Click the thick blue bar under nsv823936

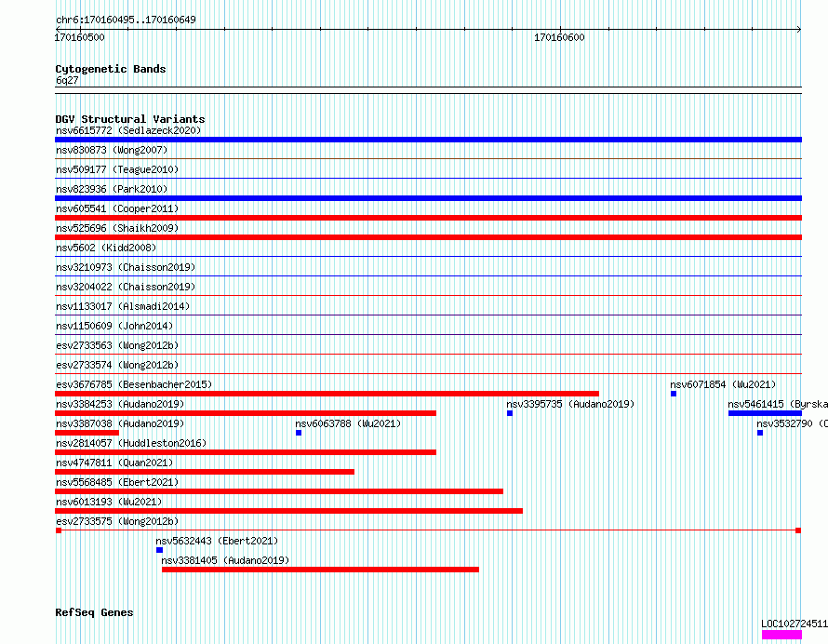click(x=428, y=198)
